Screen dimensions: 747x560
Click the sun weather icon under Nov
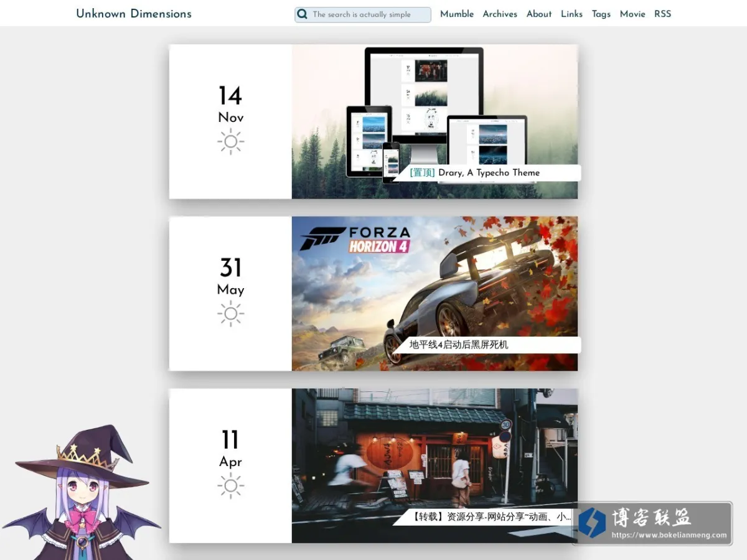(231, 142)
